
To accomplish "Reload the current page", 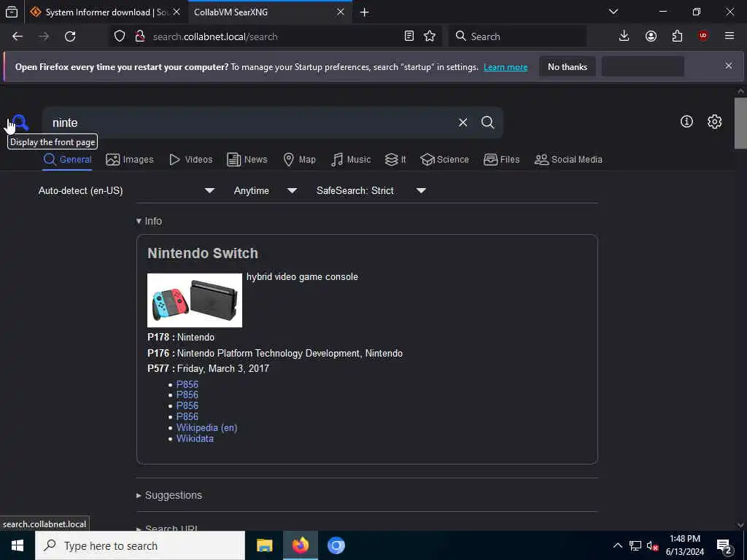I will click(x=70, y=36).
